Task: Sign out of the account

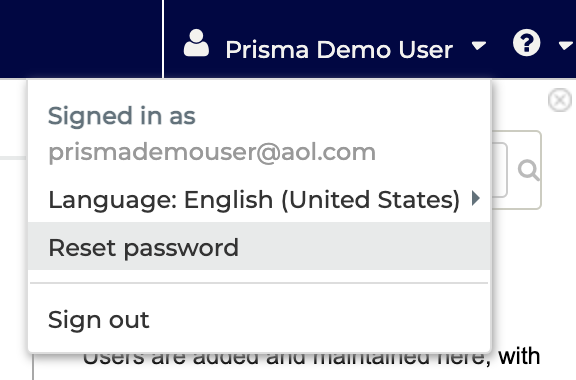Action: click(x=259, y=319)
